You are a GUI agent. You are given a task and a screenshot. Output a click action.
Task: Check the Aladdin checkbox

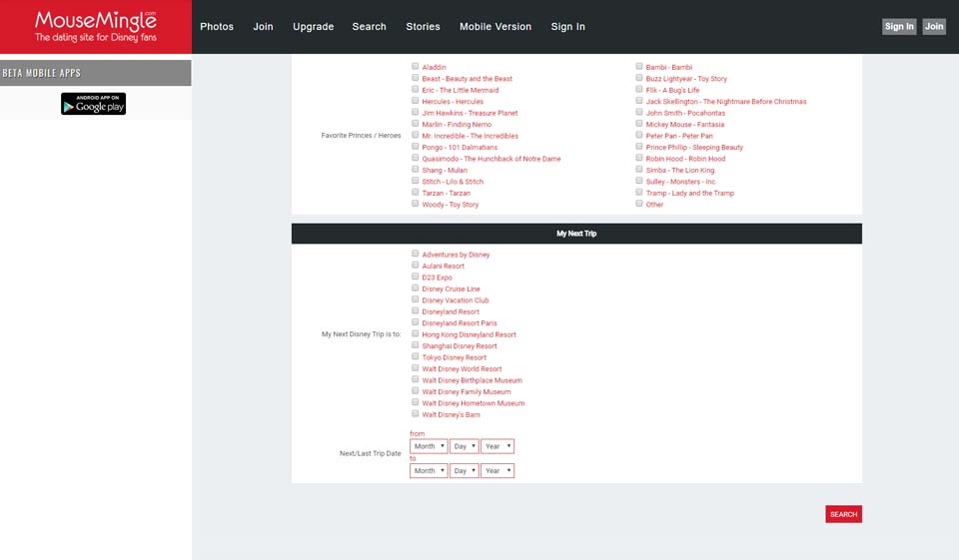click(x=416, y=67)
